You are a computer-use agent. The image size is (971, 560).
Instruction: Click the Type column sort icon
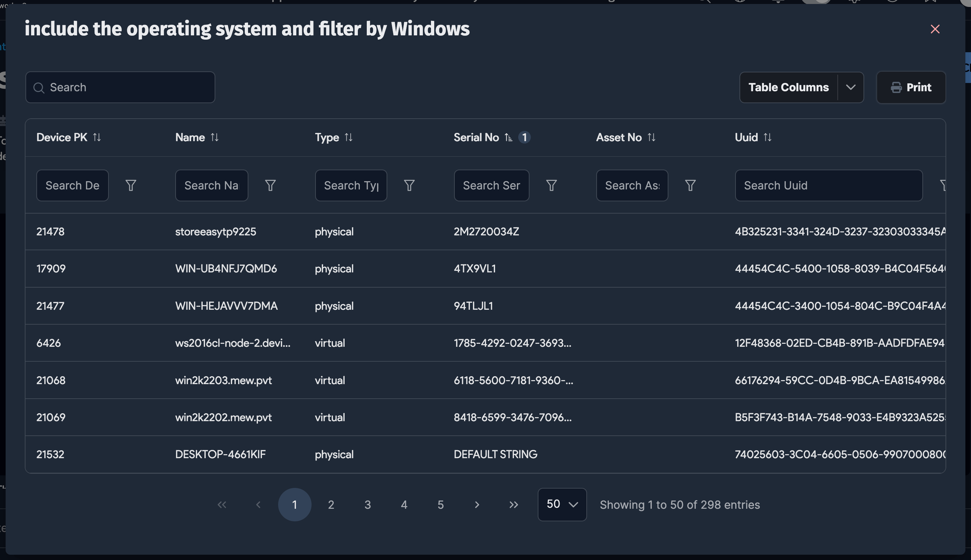click(349, 137)
